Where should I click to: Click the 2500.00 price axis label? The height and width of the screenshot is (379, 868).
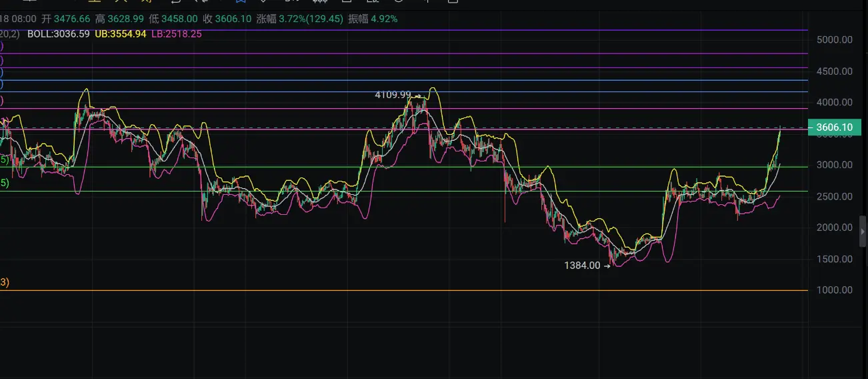pos(834,196)
